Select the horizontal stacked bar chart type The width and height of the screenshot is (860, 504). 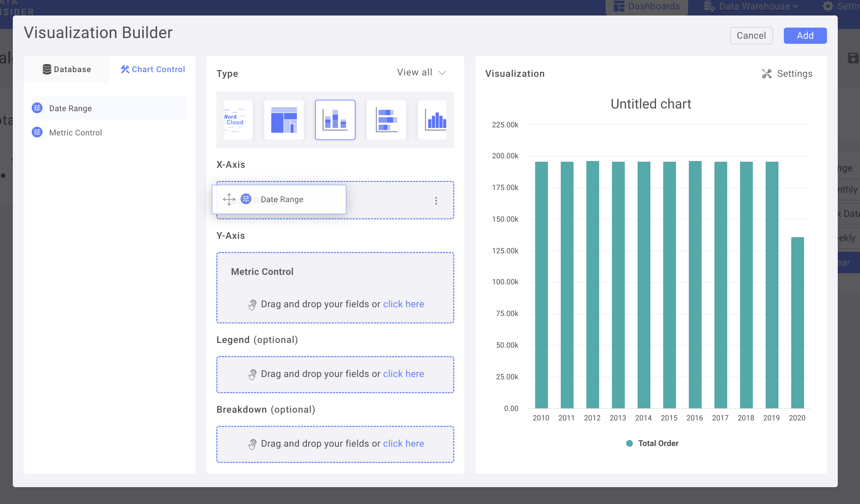386,120
